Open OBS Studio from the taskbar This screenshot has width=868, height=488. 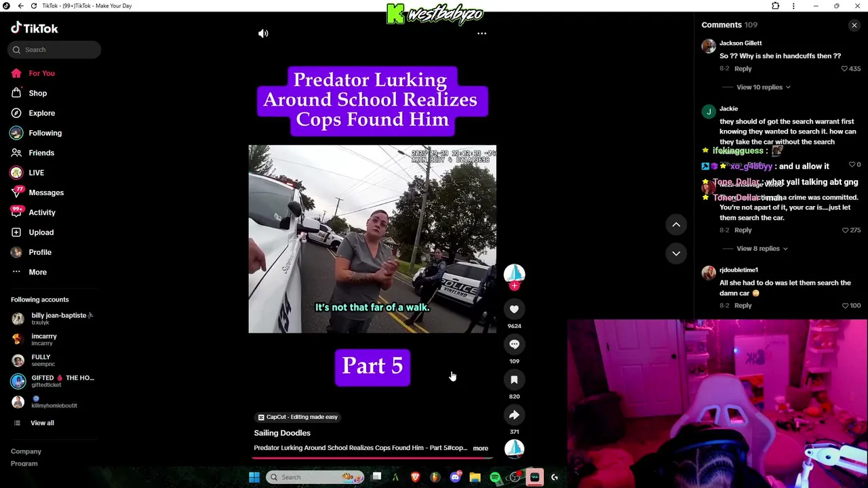click(x=515, y=477)
